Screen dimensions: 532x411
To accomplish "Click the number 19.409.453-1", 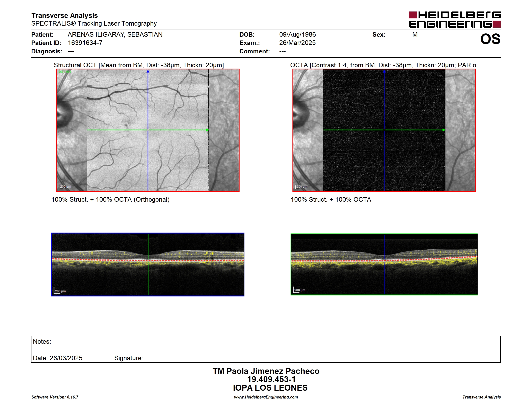I will click(271, 379).
